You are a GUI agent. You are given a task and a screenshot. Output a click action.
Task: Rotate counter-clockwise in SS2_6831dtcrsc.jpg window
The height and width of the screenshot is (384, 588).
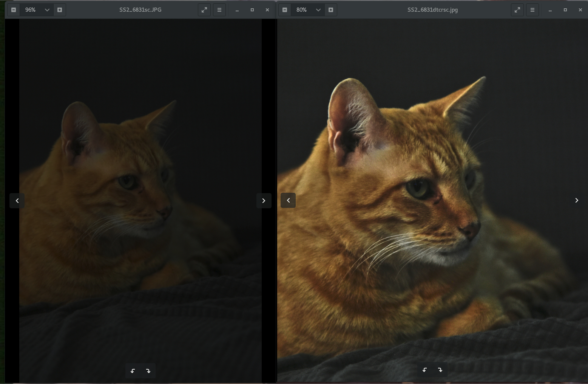tap(425, 370)
